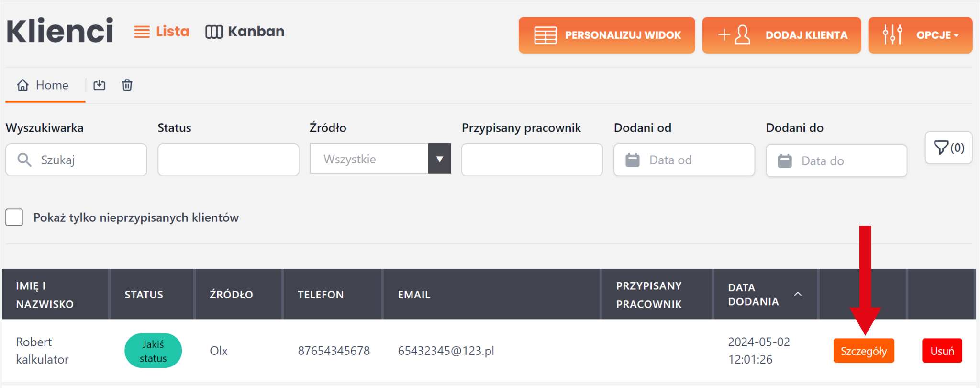Sort by Data dodania column arrow
The width and height of the screenshot is (980, 388).
point(798,294)
